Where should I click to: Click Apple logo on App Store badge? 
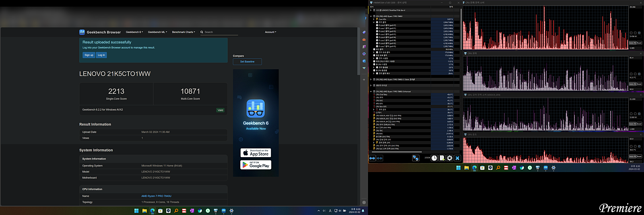(x=246, y=153)
